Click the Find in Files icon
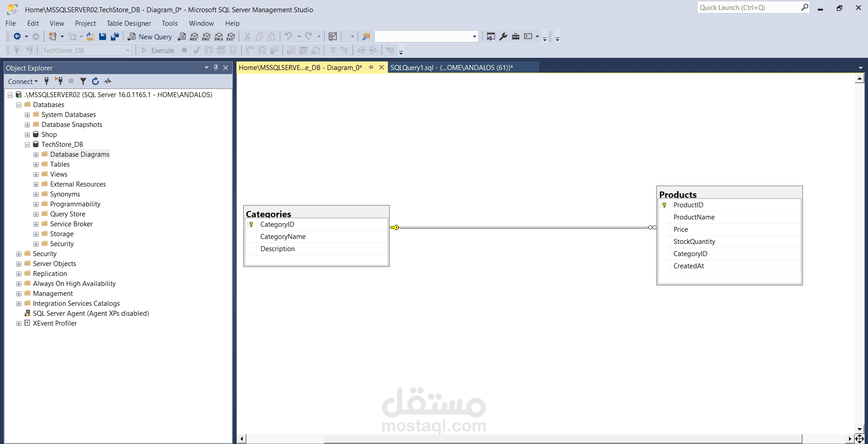 [x=366, y=37]
